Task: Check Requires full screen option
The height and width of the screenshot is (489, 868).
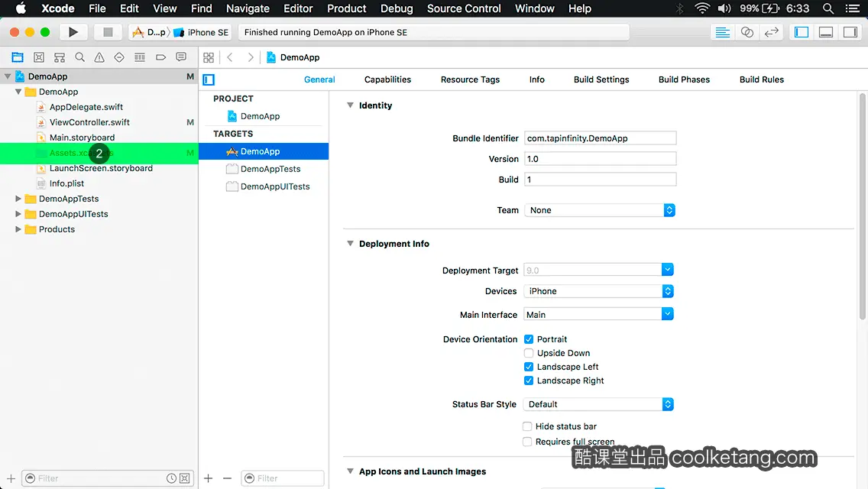Action: pyautogui.click(x=527, y=442)
